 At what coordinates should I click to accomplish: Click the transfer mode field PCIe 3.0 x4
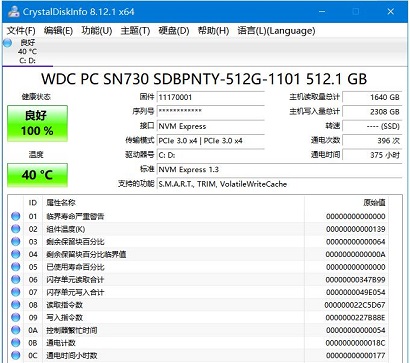(x=211, y=141)
